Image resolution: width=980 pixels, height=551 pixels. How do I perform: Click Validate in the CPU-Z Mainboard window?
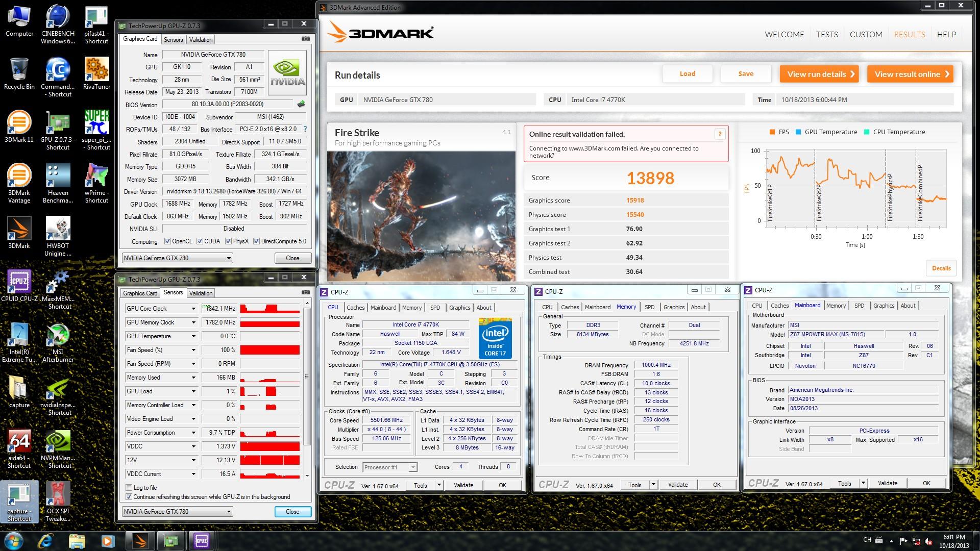[887, 483]
